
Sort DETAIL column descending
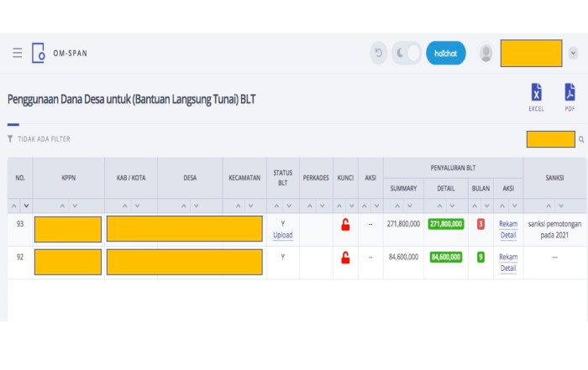click(452, 206)
